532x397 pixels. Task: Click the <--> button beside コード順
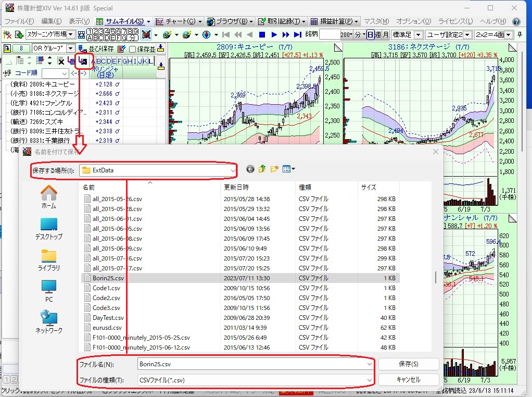[x=79, y=73]
